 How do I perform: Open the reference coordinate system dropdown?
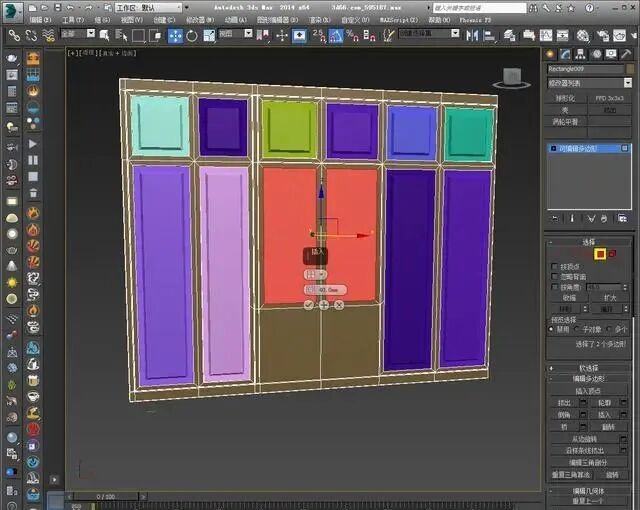236,34
